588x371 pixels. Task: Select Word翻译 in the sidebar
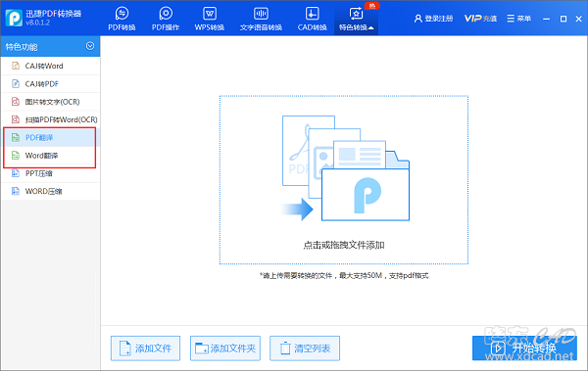pos(50,156)
